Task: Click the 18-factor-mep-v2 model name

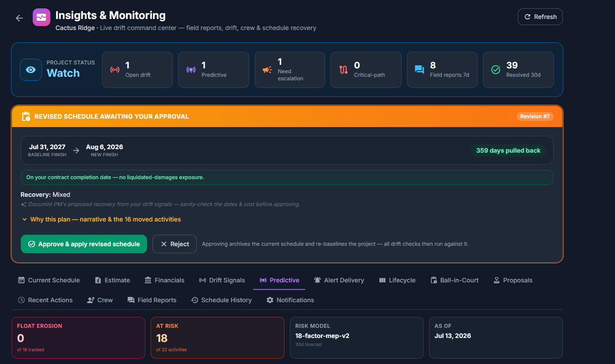Action: 323,336
